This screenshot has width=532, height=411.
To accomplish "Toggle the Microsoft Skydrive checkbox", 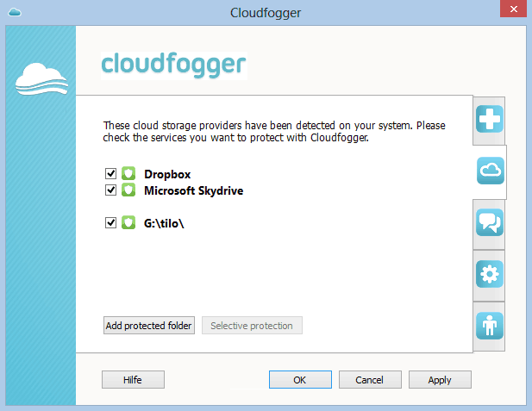I will (110, 190).
